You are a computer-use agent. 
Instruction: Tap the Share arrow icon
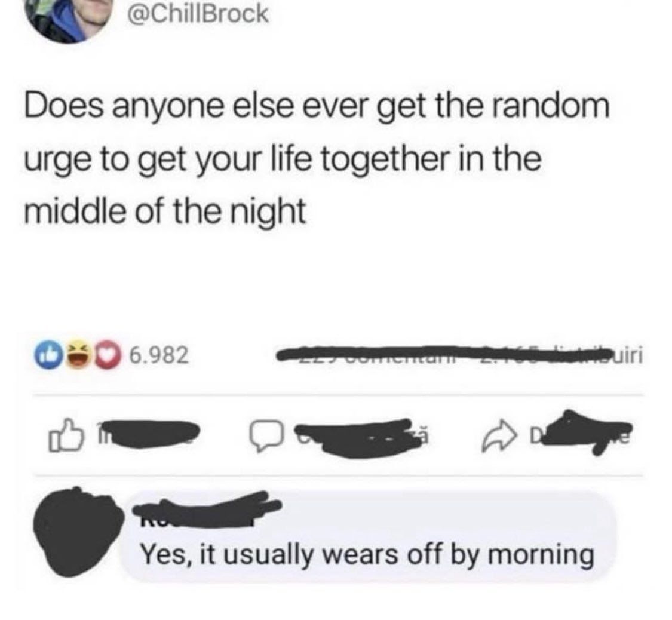pyautogui.click(x=499, y=437)
